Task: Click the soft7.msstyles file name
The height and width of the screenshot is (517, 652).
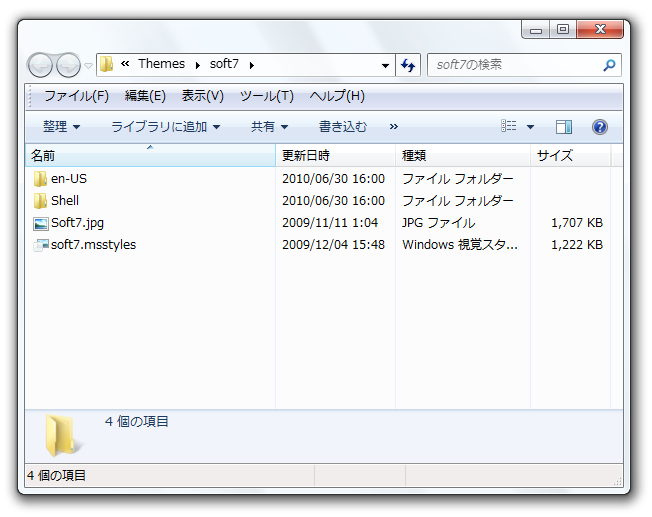Action: click(x=94, y=245)
